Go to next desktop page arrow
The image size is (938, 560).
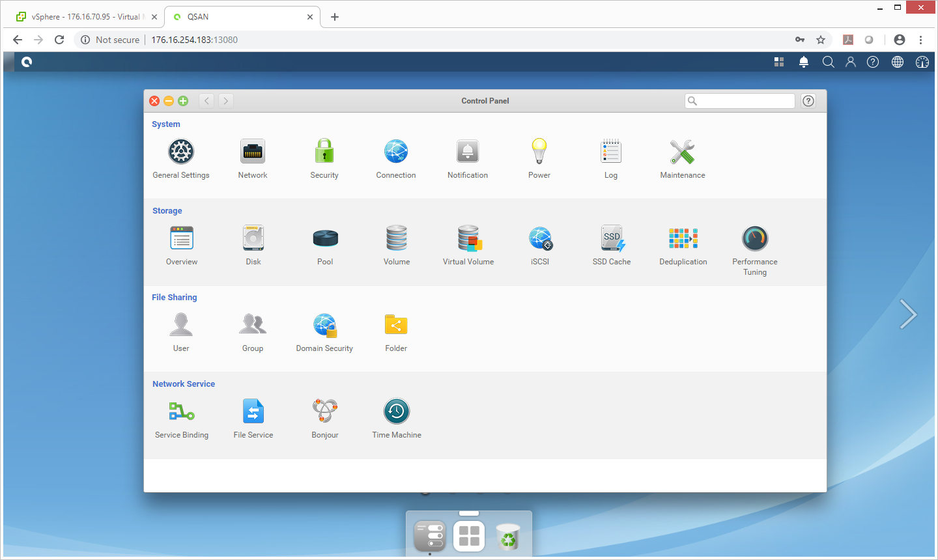[908, 315]
